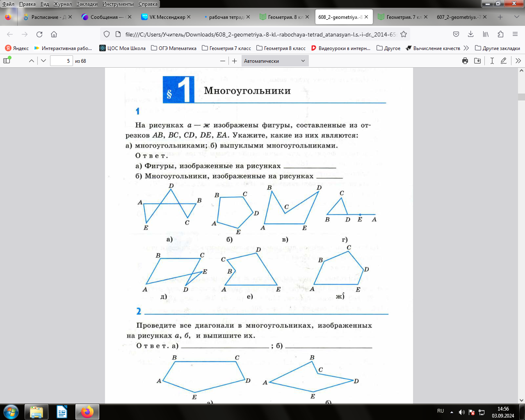Switch to the рабочая тетрадь tab
525x420 pixels.
(225, 17)
